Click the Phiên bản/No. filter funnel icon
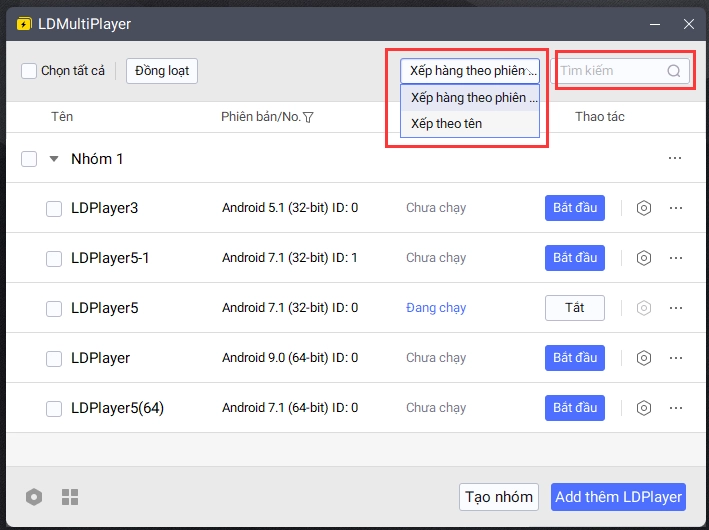Image resolution: width=709 pixels, height=530 pixels. pos(308,118)
